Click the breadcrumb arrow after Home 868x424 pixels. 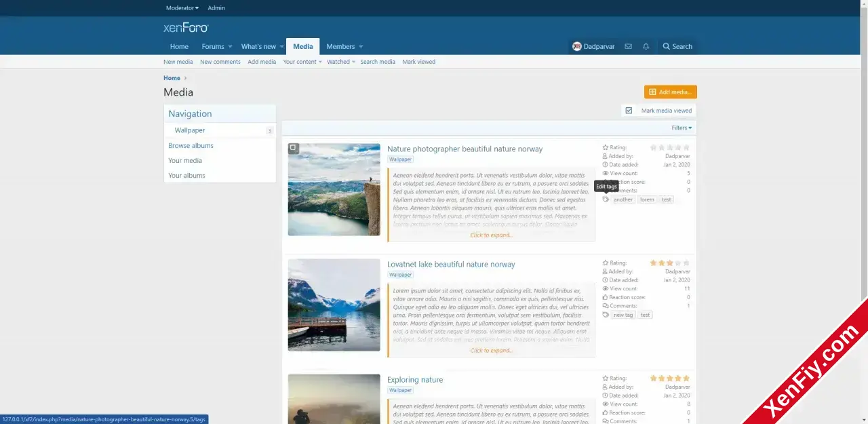tap(185, 78)
